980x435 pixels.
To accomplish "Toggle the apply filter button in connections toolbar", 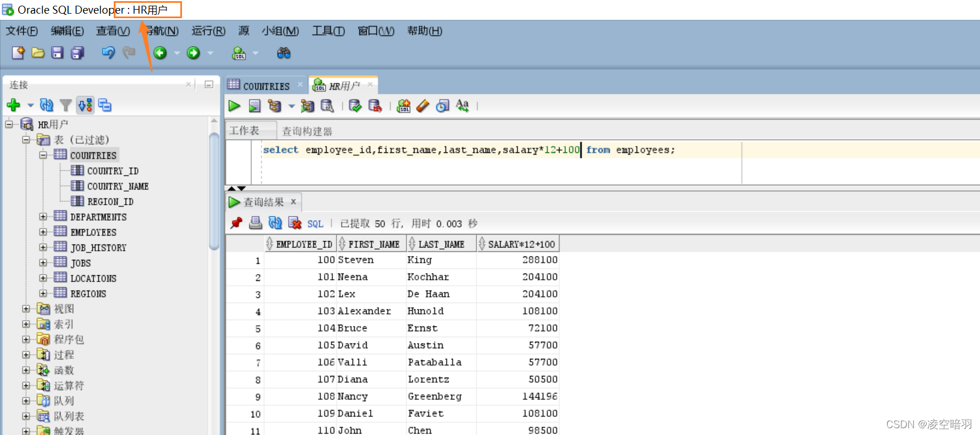I will 85,105.
